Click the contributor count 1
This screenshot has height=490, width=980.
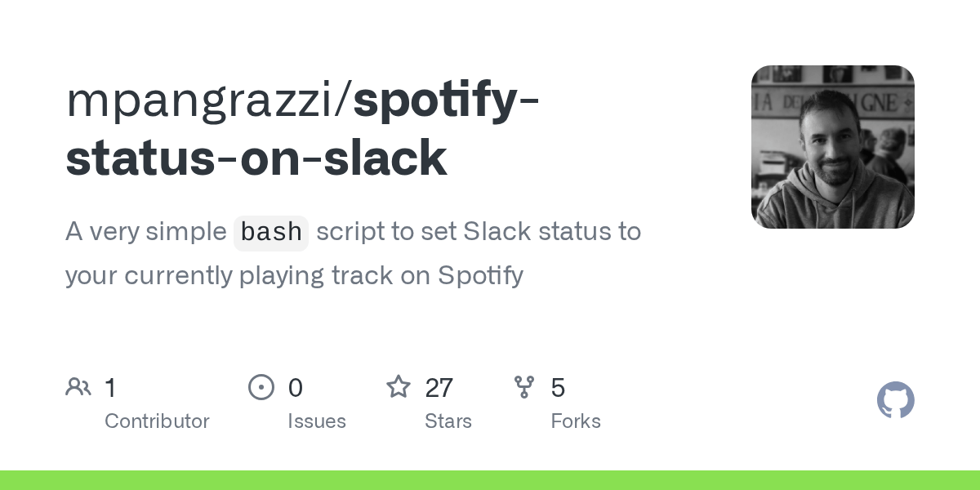pyautogui.click(x=110, y=388)
